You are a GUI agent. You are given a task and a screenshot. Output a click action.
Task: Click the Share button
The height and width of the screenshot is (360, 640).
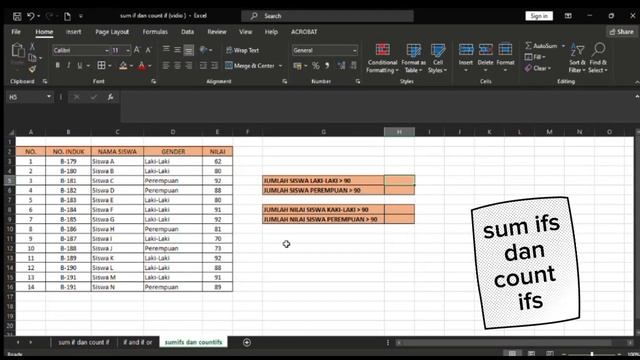coord(621,31)
